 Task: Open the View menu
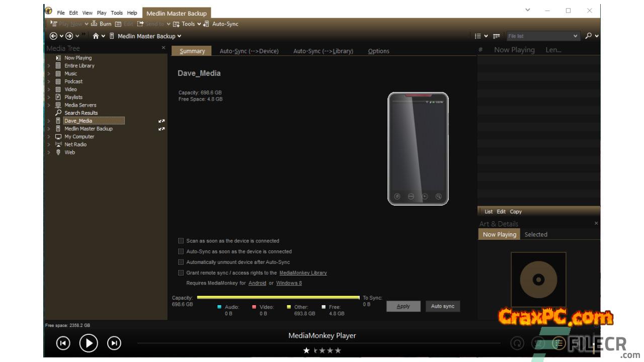(87, 13)
